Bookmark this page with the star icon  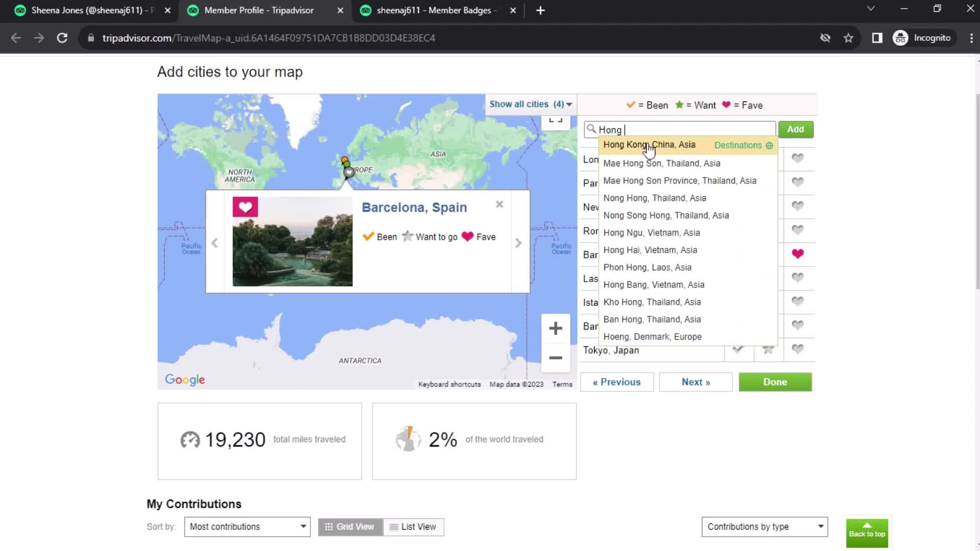pos(848,38)
